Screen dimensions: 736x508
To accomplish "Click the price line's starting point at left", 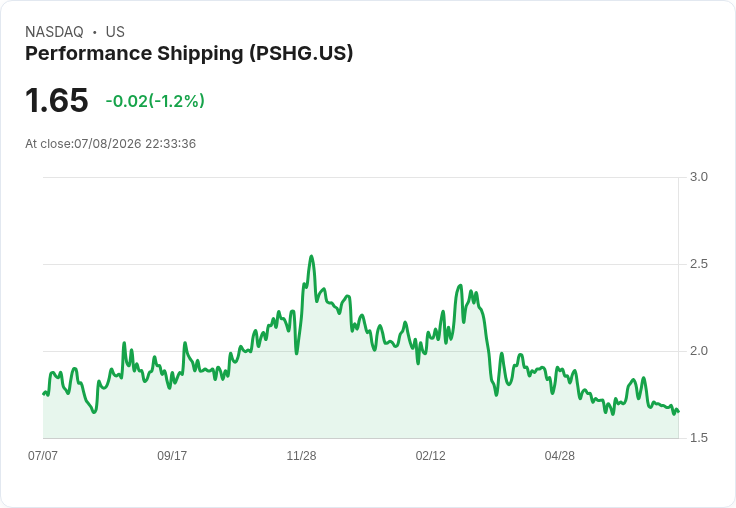I will tap(44, 393).
